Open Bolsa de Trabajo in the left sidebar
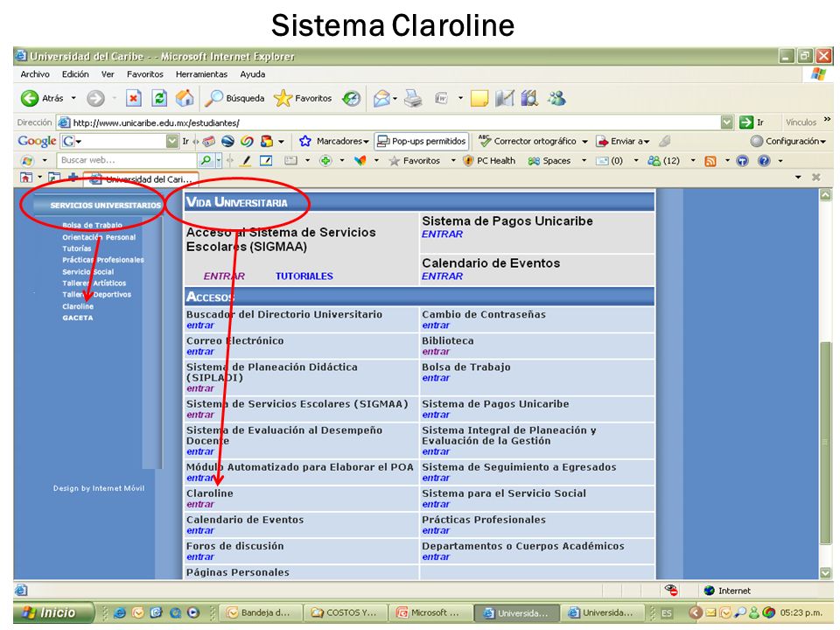This screenshot has height=630, width=840. coord(92,225)
